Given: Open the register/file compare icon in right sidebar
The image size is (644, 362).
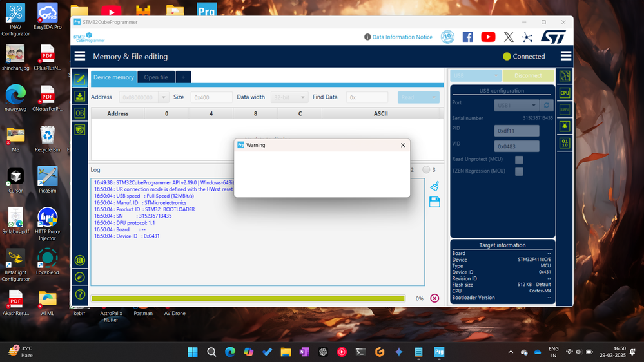Looking at the screenshot, I should click(565, 76).
